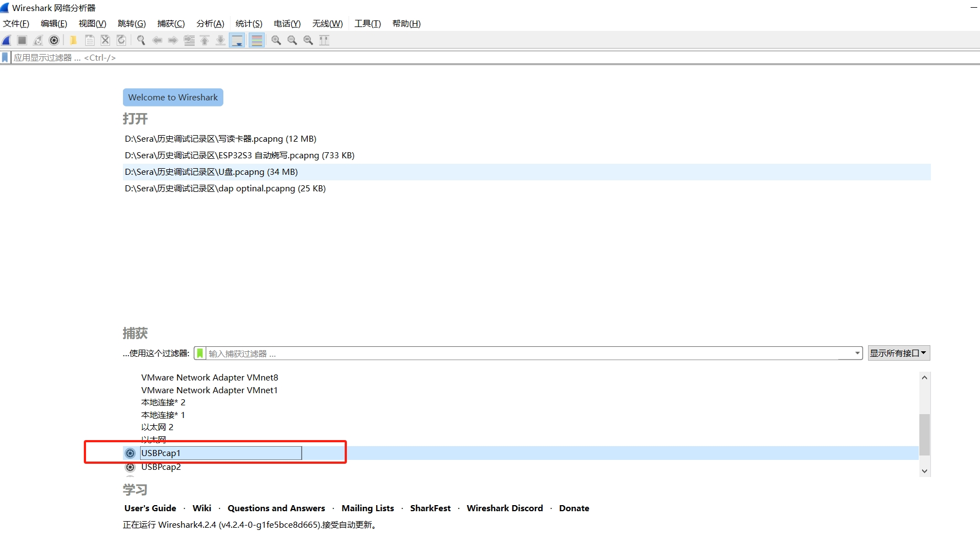The image size is (980, 552).
Task: Toggle auto-scroll during live capture
Action: [237, 40]
